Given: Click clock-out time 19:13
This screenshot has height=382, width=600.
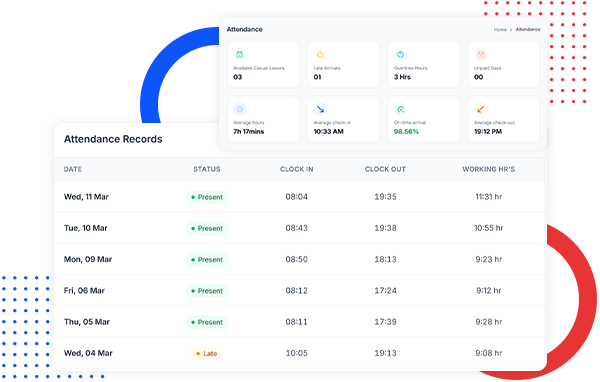Looking at the screenshot, I should click(x=385, y=353).
